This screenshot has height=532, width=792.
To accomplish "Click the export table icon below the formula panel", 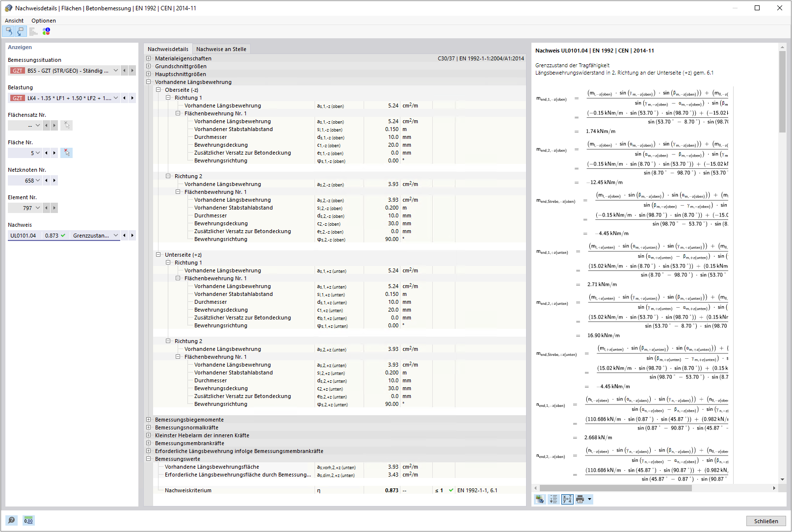I will pos(540,499).
